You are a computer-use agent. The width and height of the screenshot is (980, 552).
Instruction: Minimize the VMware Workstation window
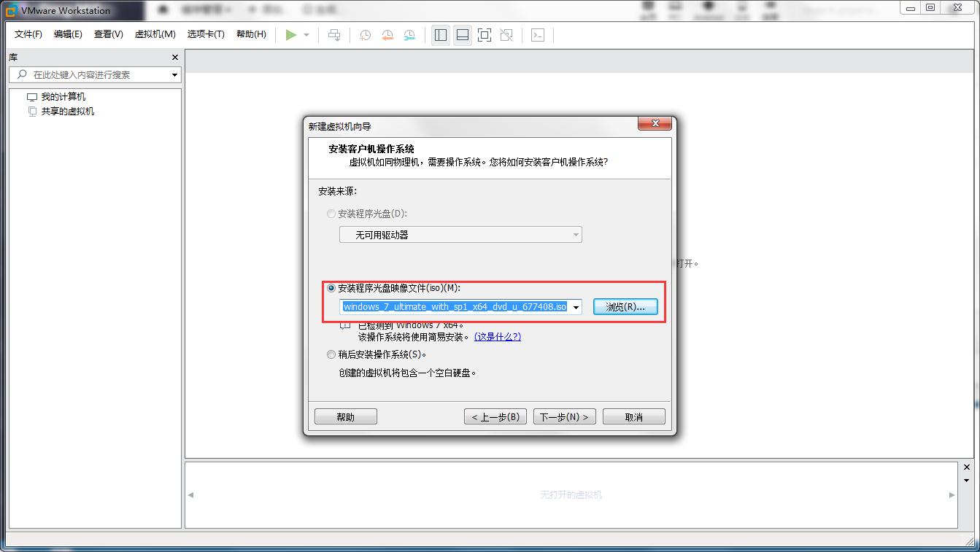(910, 7)
